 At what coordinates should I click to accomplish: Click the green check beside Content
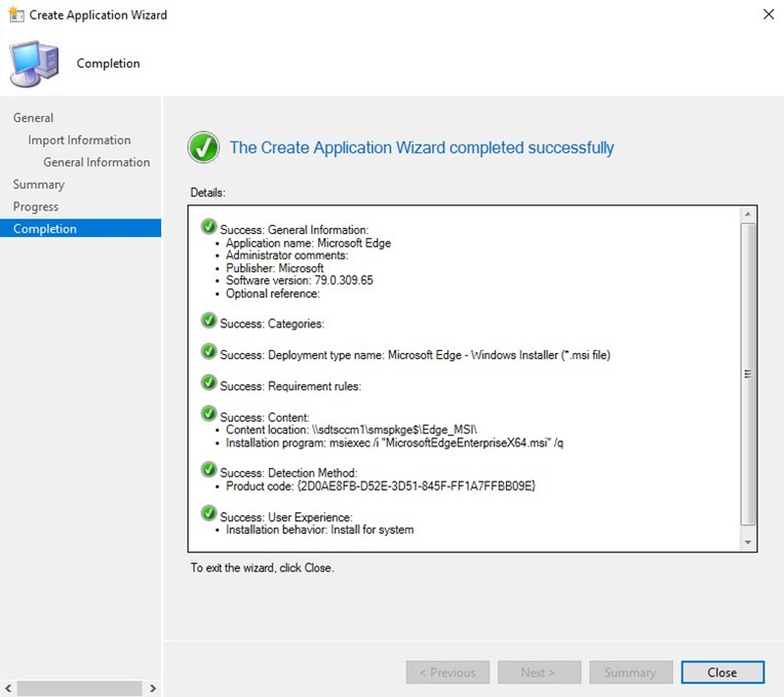click(208, 414)
